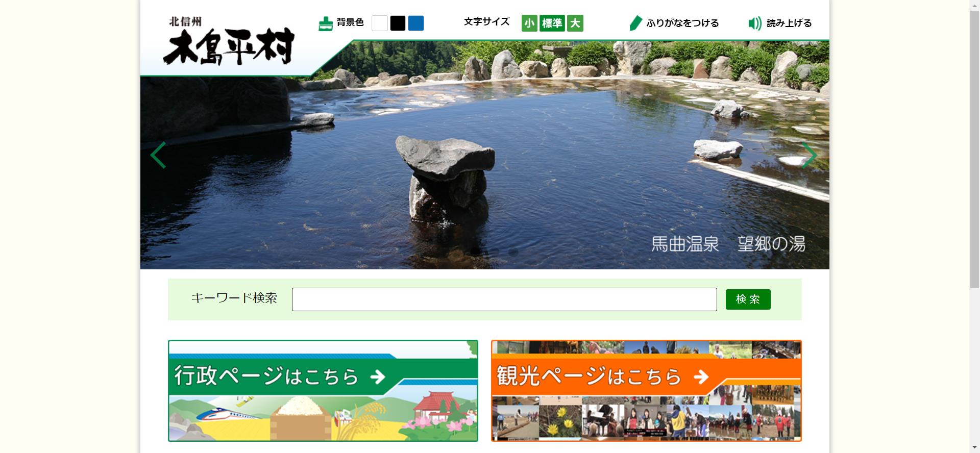Image resolution: width=980 pixels, height=453 pixels.
Task: Set text size to small (小)
Action: [x=529, y=23]
